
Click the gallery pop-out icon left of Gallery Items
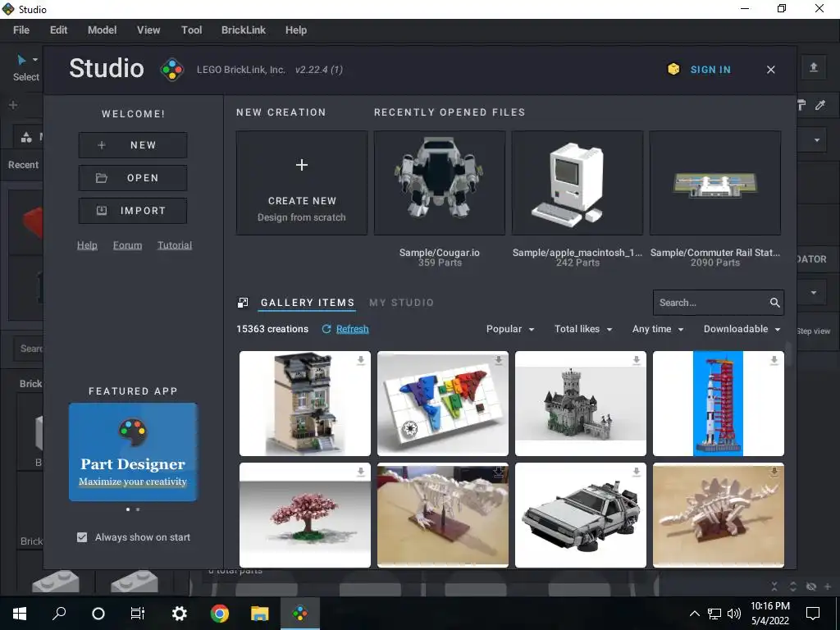coord(243,303)
